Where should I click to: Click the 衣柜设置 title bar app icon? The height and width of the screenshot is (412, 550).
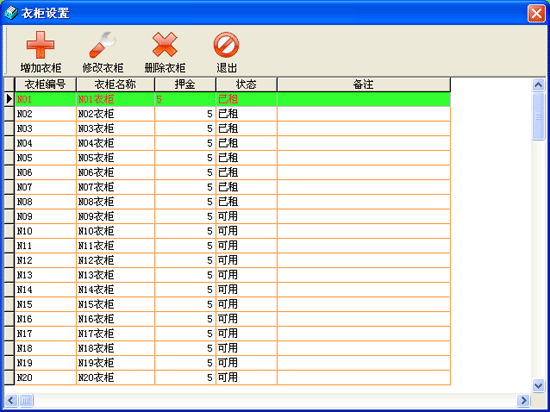point(11,13)
